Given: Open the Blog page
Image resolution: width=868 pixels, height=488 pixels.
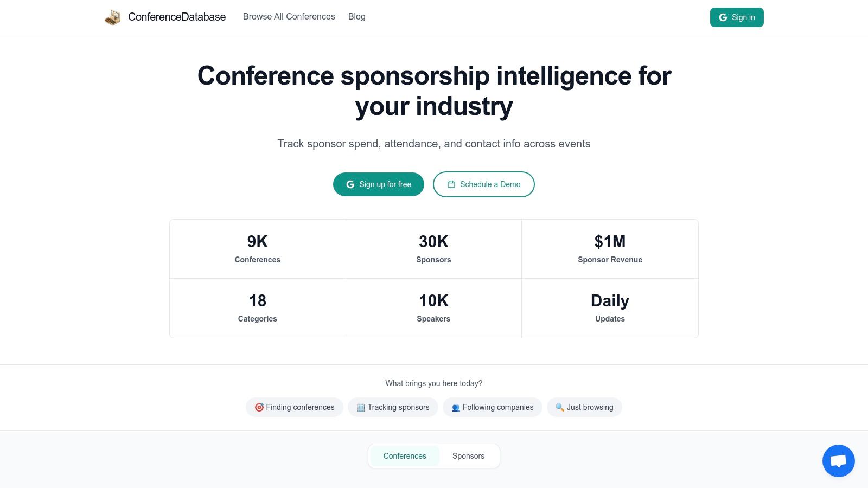Looking at the screenshot, I should pyautogui.click(x=356, y=17).
